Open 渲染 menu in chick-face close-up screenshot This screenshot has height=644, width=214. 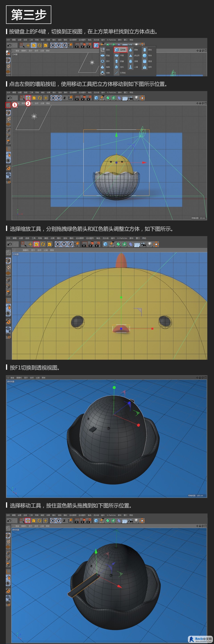coord(65,238)
